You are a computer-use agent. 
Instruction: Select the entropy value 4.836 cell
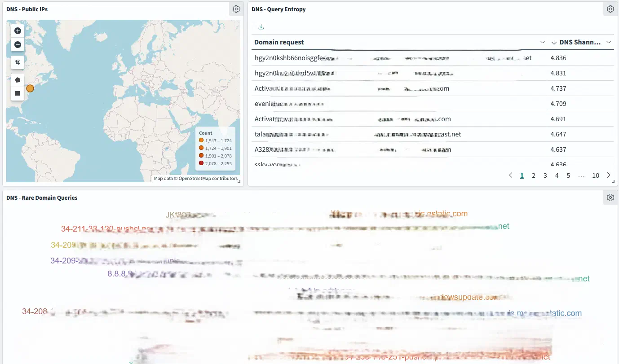point(558,58)
